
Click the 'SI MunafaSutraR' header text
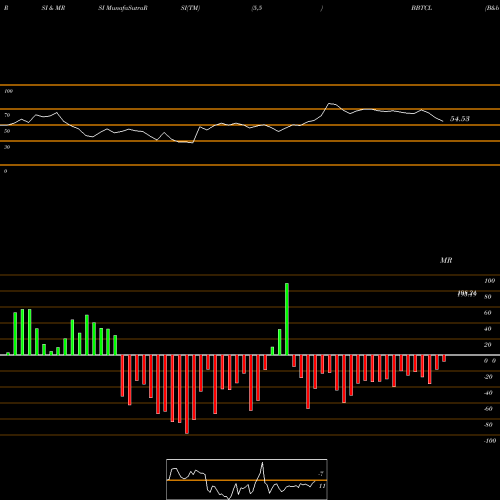(123, 8)
